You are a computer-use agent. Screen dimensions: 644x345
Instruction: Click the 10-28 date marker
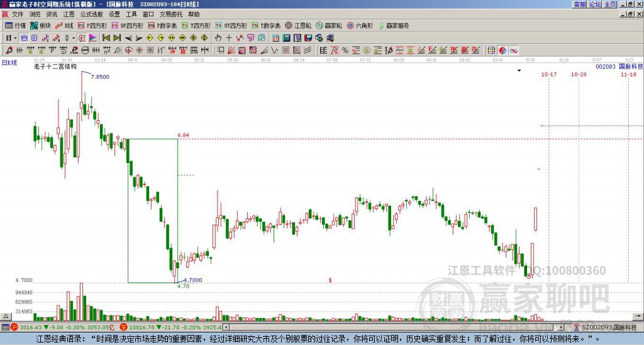click(x=579, y=74)
